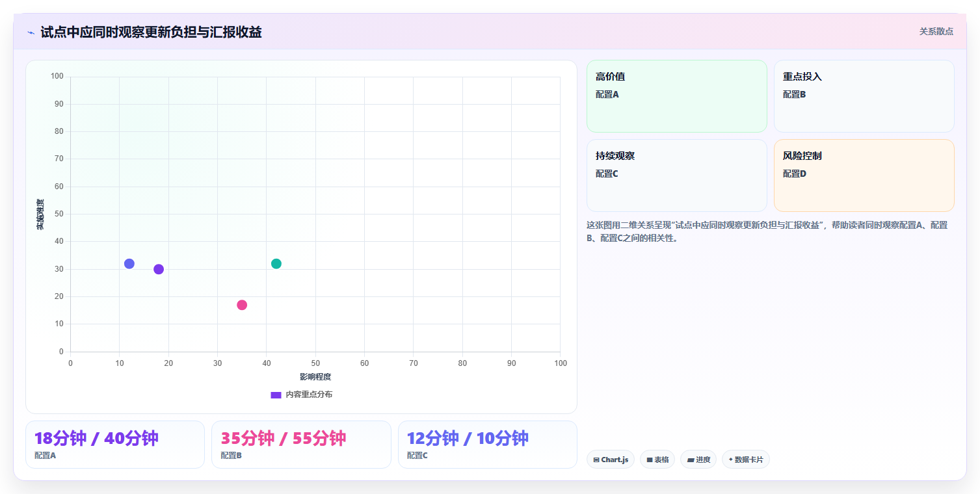Toggle the 内容重点分布 legend swatch
This screenshot has height=494, width=980.
276,395
